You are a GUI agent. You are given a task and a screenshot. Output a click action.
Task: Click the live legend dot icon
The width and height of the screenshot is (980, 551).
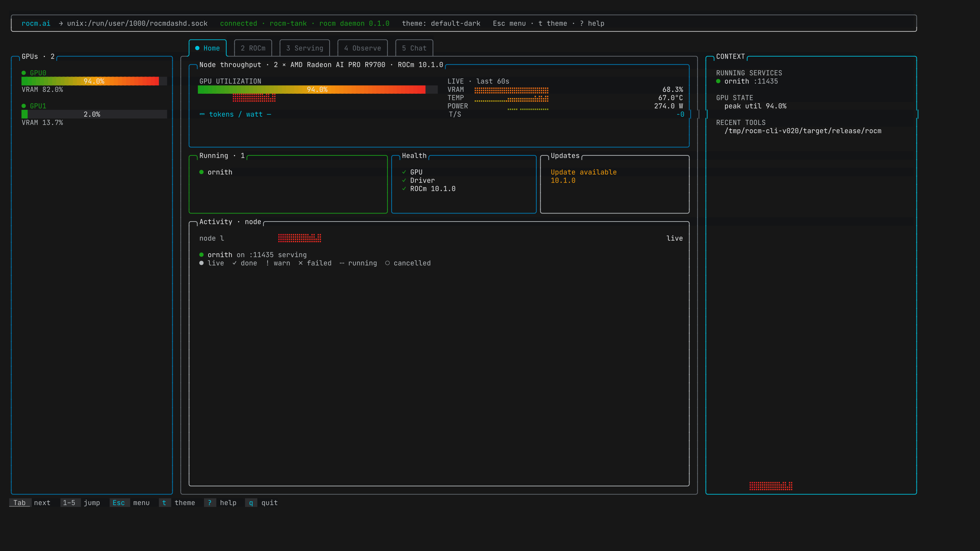[201, 263]
